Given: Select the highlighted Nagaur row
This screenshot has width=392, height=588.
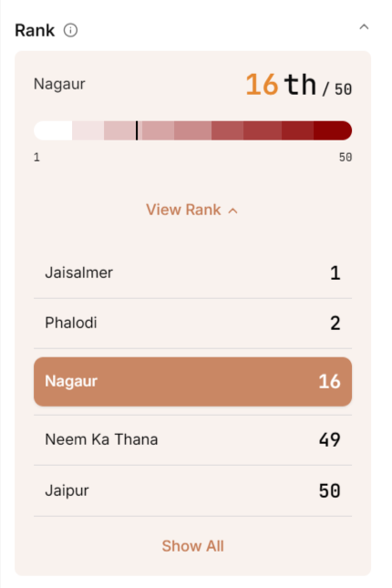Looking at the screenshot, I should tap(193, 381).
